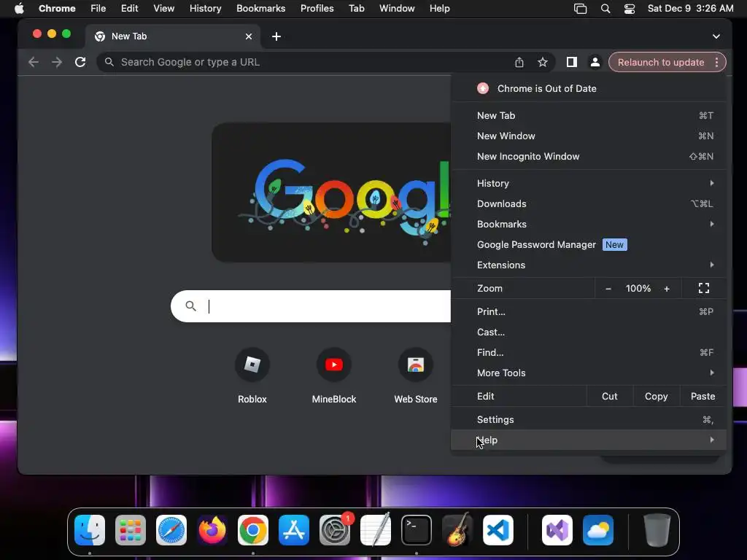
Task: Click the Google holiday doodle
Action: pyautogui.click(x=331, y=192)
